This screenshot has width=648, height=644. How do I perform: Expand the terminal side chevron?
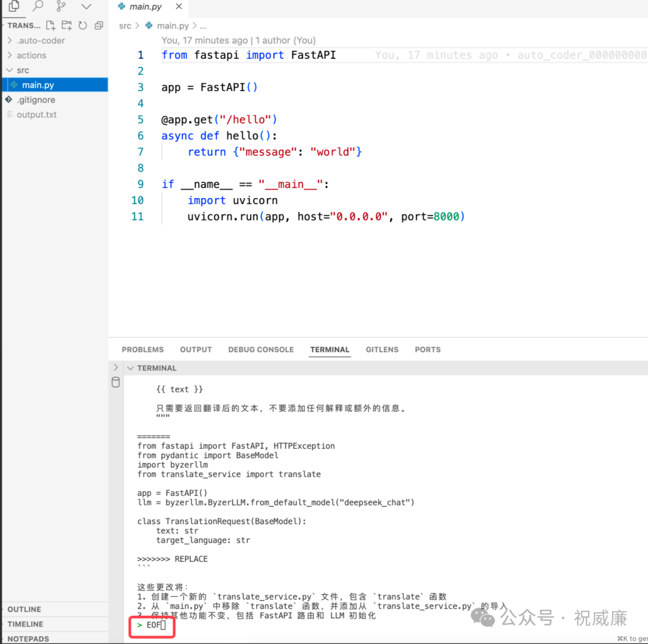click(x=116, y=367)
